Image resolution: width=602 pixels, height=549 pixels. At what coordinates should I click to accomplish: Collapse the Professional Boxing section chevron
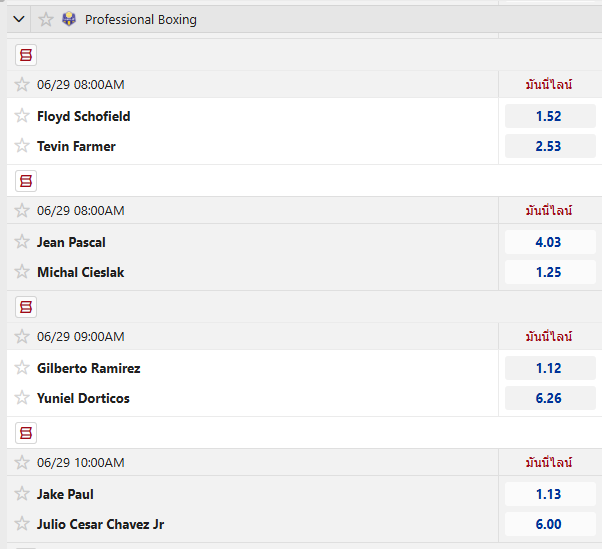[x=19, y=19]
